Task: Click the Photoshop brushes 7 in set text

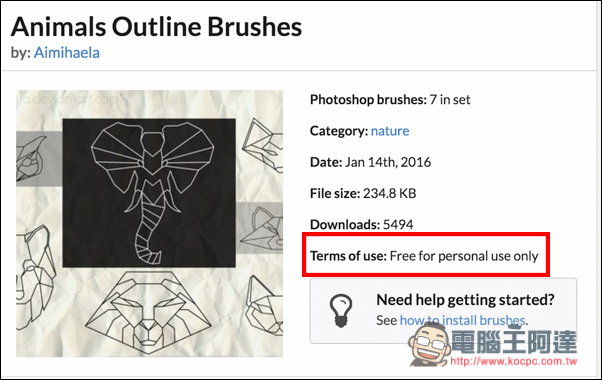Action: 390,100
